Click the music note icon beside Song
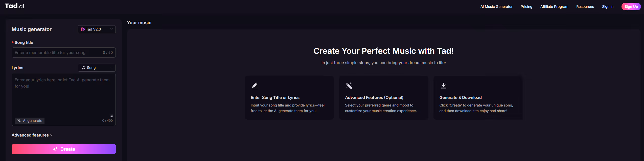 pyautogui.click(x=83, y=68)
